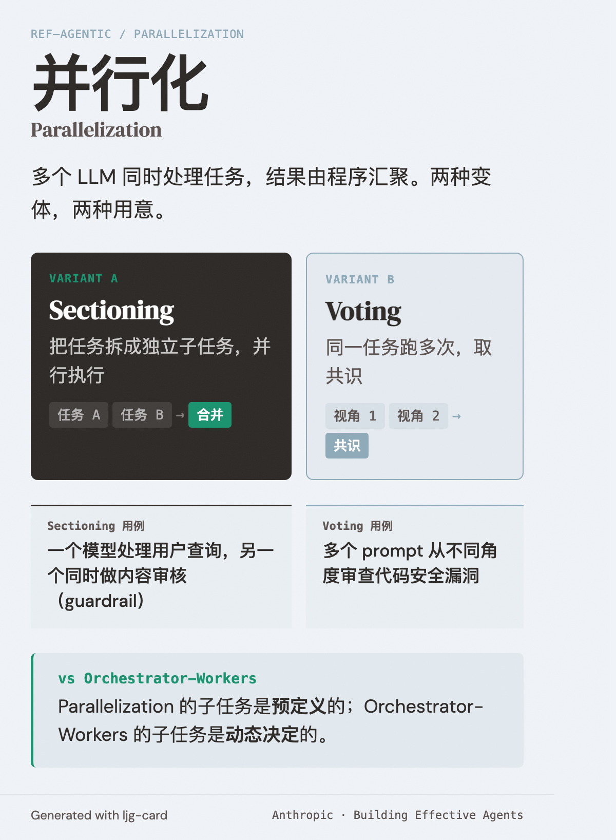The height and width of the screenshot is (840, 616).
Task: Click Generated with ljg-card footer text
Action: (x=99, y=815)
